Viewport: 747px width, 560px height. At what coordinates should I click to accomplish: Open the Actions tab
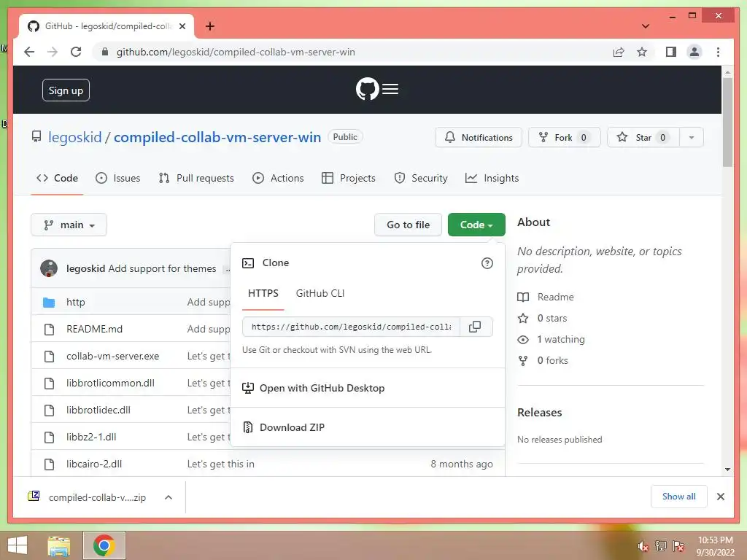[278, 178]
